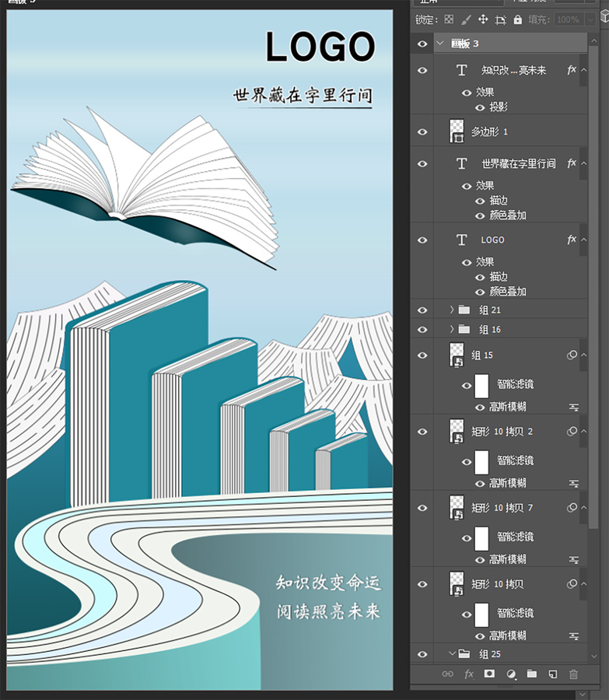Toggle visibility of 组 15 smart object
The width and height of the screenshot is (609, 700).
coord(422,355)
